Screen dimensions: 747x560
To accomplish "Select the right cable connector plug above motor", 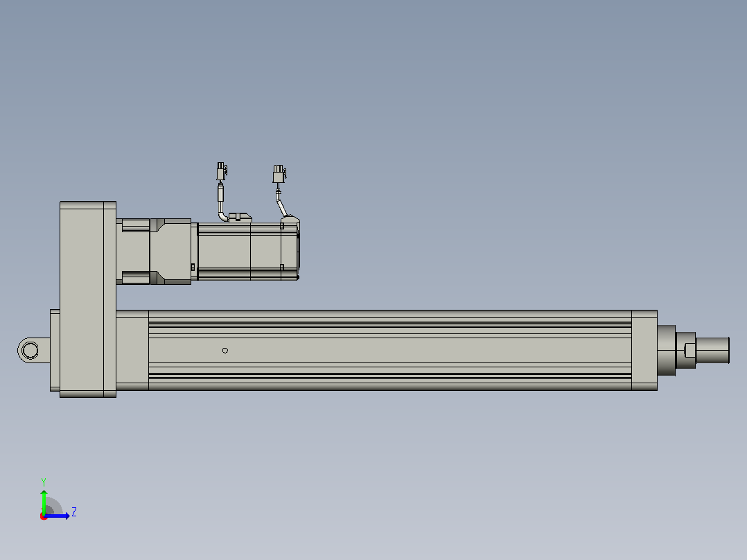I will (280, 174).
